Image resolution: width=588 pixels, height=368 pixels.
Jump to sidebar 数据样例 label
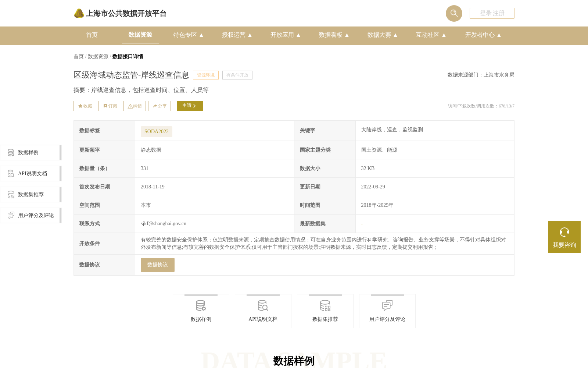pos(28,152)
